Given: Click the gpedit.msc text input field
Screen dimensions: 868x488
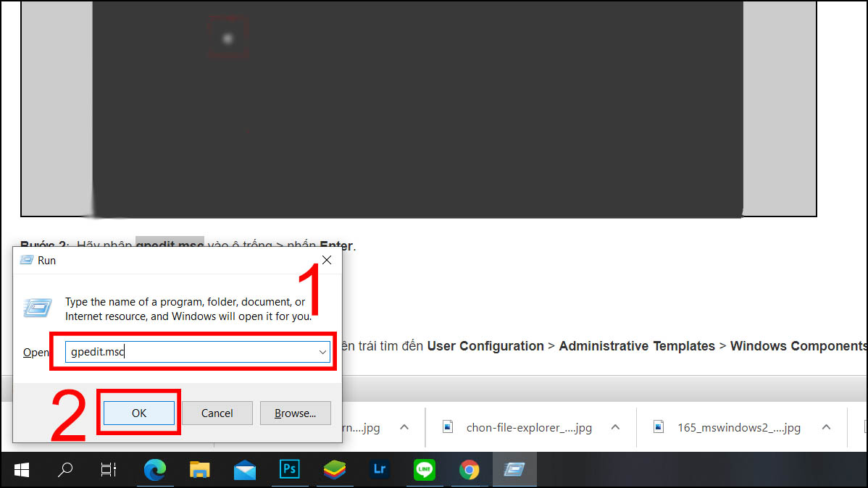Looking at the screenshot, I should coord(181,352).
